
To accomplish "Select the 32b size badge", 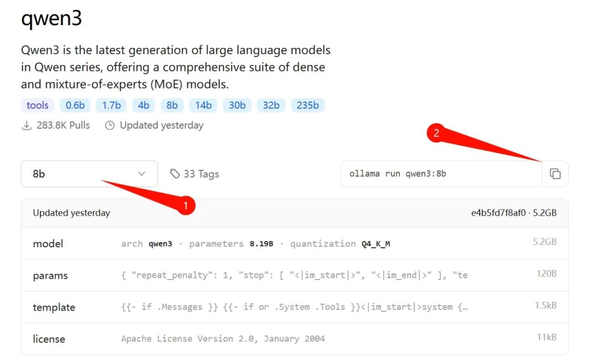I will tap(271, 105).
